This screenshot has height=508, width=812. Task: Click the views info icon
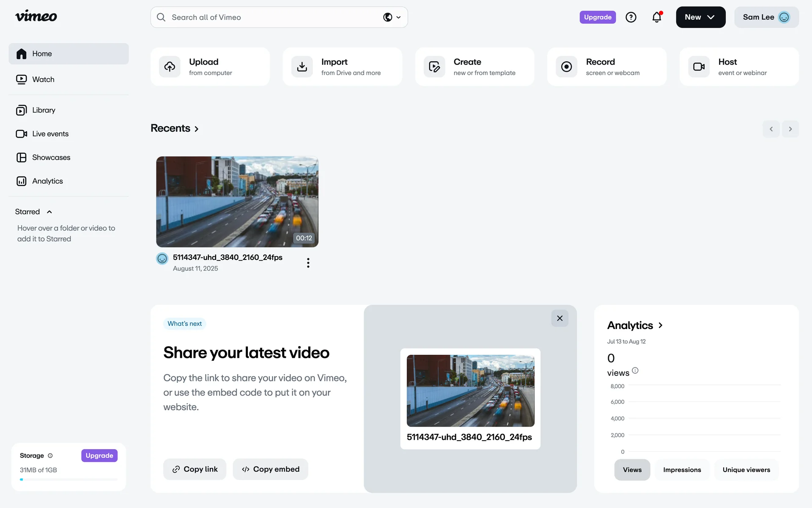click(x=635, y=370)
